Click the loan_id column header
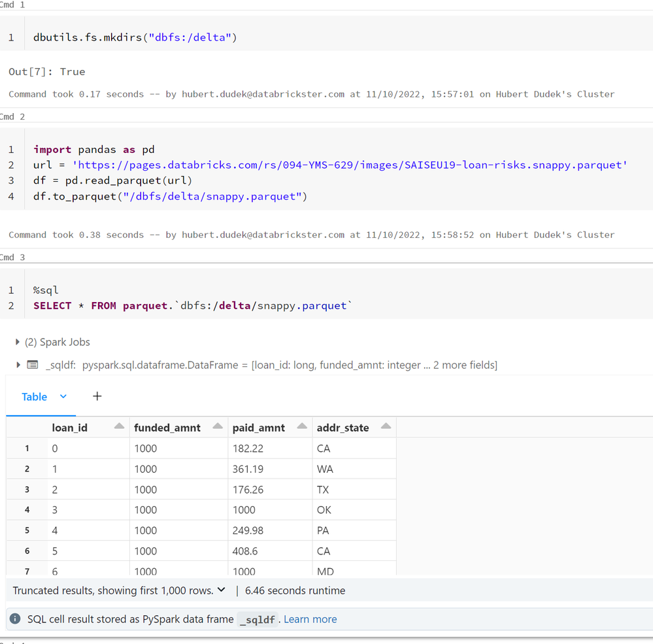Image resolution: width=653 pixels, height=644 pixels. pos(70,428)
